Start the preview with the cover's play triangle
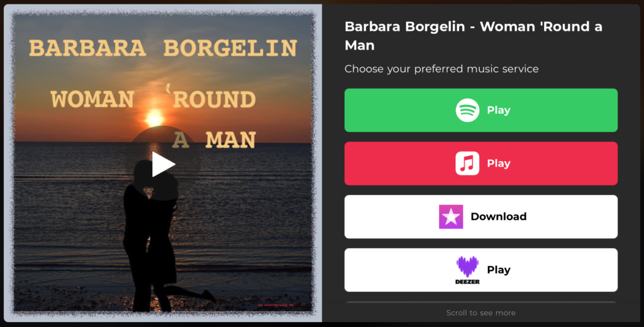The height and width of the screenshot is (327, 644). click(164, 164)
